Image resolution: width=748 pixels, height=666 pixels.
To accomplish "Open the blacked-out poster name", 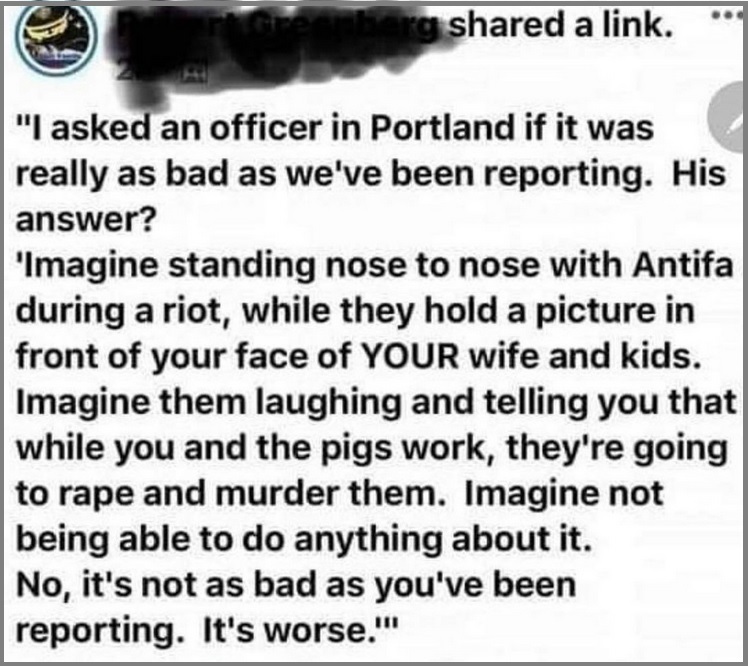I will point(281,26).
